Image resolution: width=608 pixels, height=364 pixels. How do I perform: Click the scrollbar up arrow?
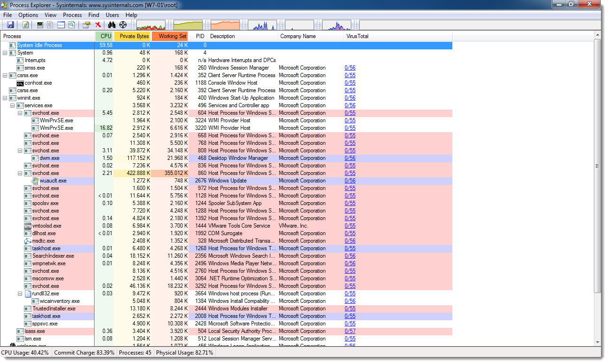point(597,36)
